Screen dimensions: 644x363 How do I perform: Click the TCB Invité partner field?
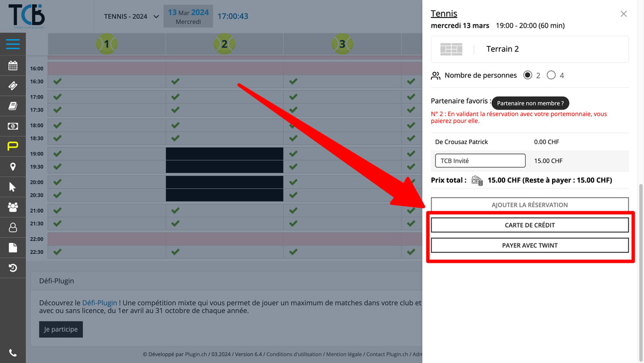(x=480, y=161)
